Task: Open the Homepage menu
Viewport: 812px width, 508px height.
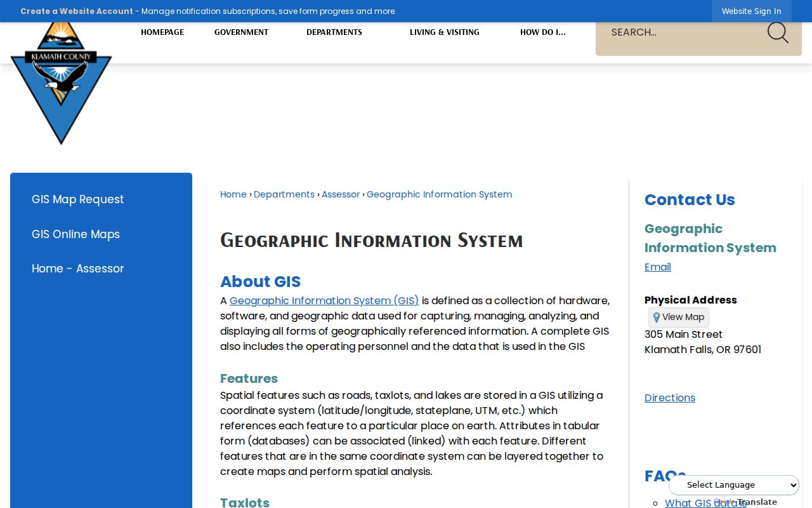Action: pyautogui.click(x=162, y=32)
